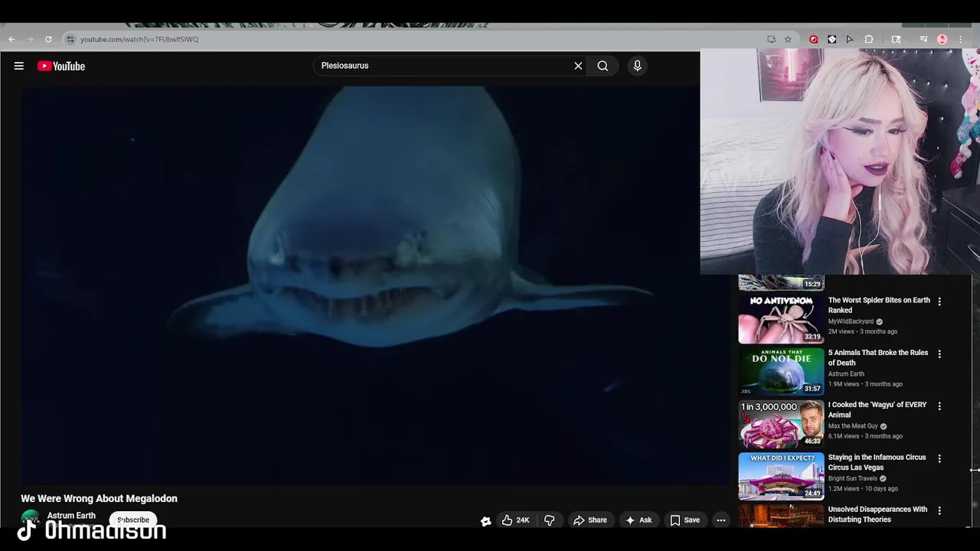Click the gear-like icon left of like button
The image size is (980, 551).
[x=485, y=521]
